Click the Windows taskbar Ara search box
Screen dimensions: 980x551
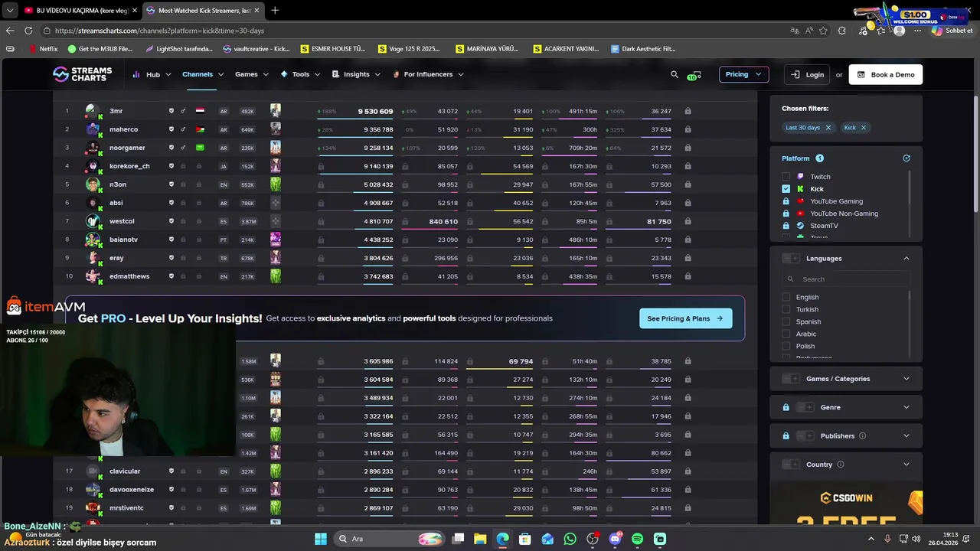390,539
